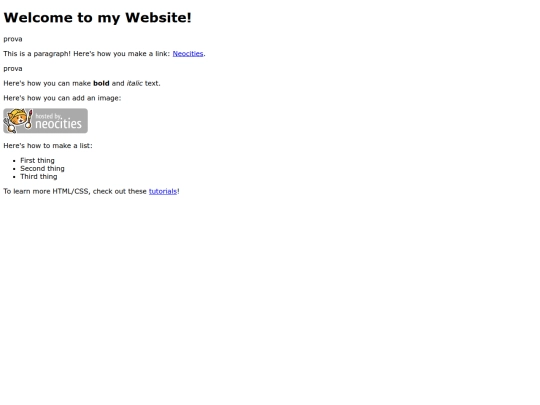540x405 pixels.
Task: Click the bullet beside 'First thing'
Action: point(14,161)
